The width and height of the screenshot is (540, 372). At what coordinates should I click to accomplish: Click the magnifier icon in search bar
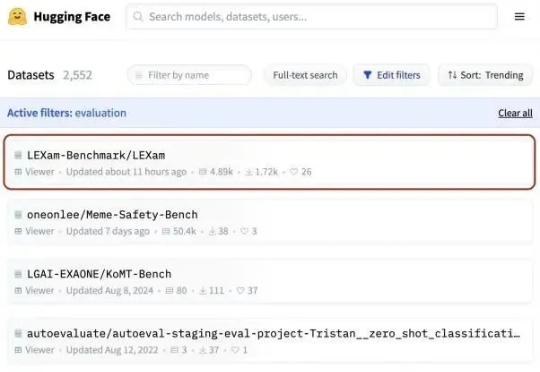pyautogui.click(x=138, y=17)
